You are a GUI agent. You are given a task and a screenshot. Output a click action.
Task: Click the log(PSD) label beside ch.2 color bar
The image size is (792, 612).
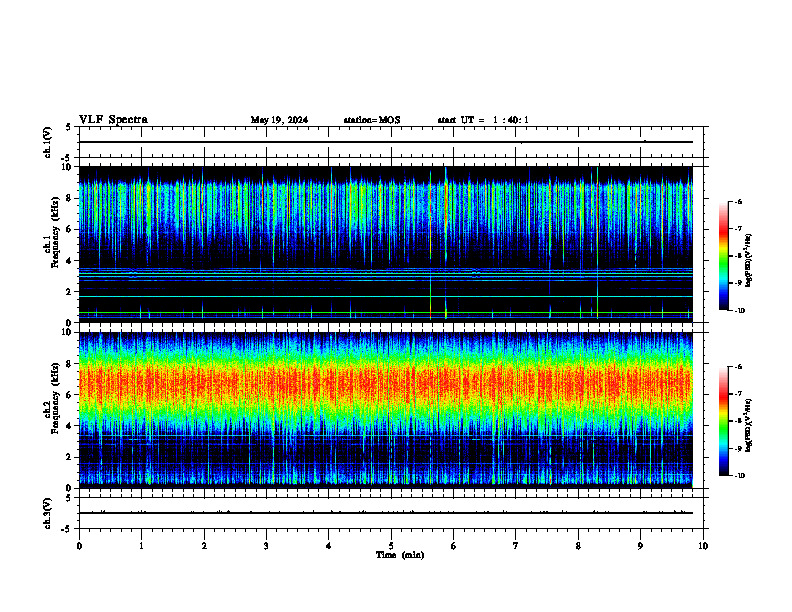[x=749, y=425]
